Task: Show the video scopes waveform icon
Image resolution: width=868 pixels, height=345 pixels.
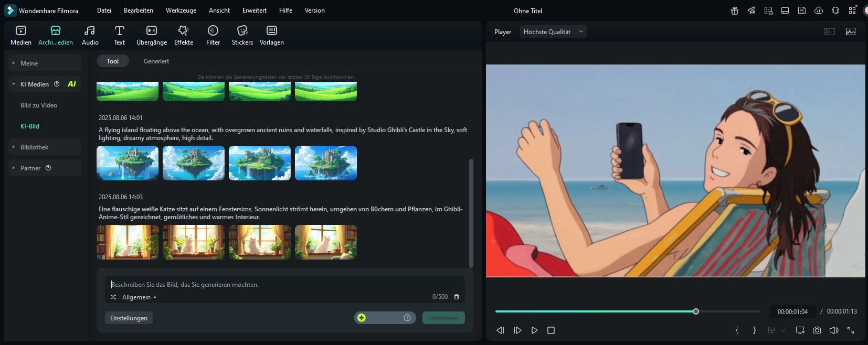Action: coord(851,31)
